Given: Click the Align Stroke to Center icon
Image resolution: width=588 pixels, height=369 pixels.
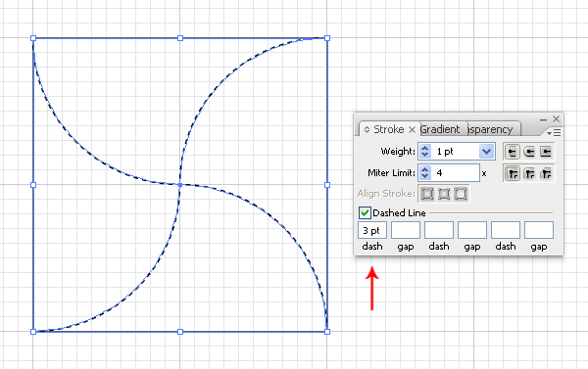Looking at the screenshot, I should pyautogui.click(x=427, y=194).
